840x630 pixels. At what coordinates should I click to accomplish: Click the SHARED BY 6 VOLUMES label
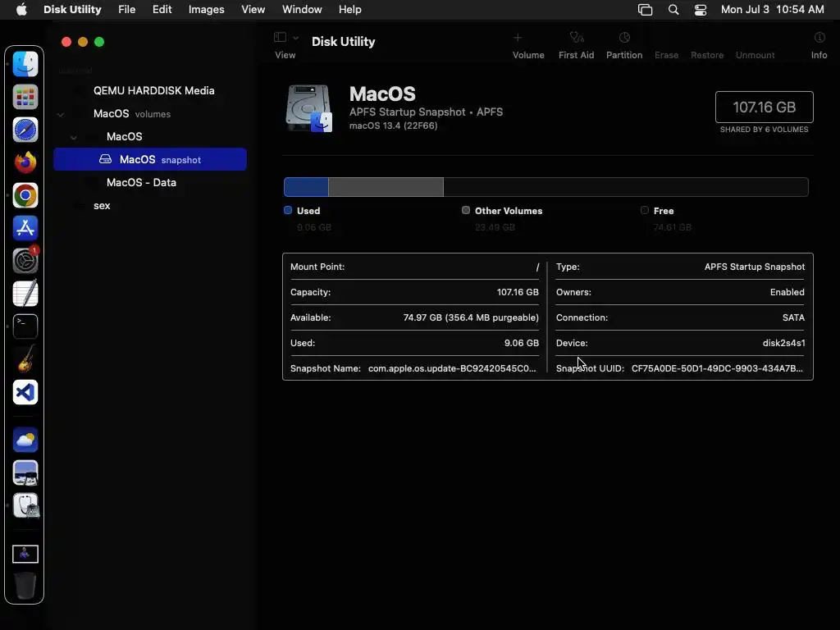click(764, 129)
